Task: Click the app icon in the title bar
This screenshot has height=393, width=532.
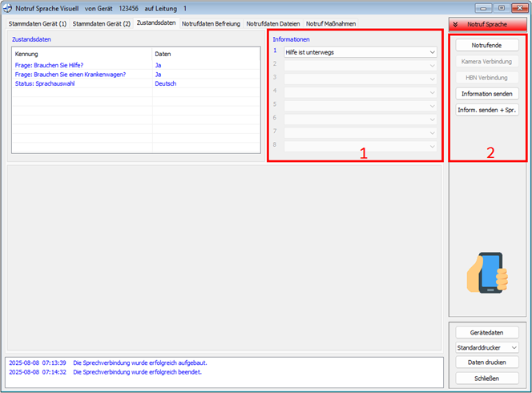Action: click(9, 7)
